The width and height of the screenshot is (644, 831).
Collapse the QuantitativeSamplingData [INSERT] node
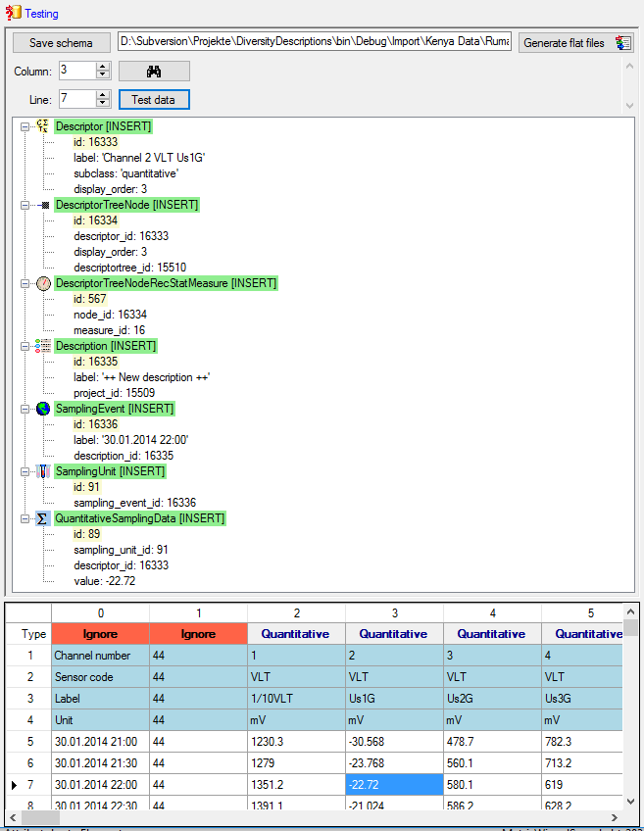tap(25, 518)
